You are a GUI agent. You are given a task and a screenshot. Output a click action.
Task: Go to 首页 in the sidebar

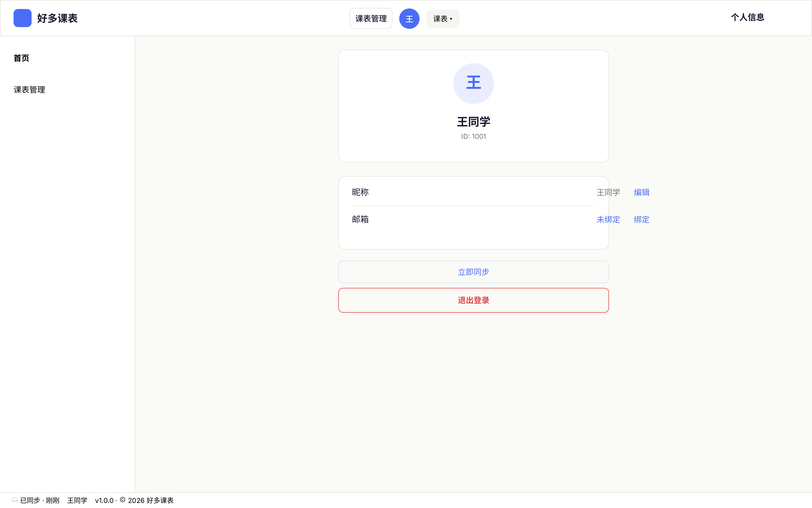(21, 58)
